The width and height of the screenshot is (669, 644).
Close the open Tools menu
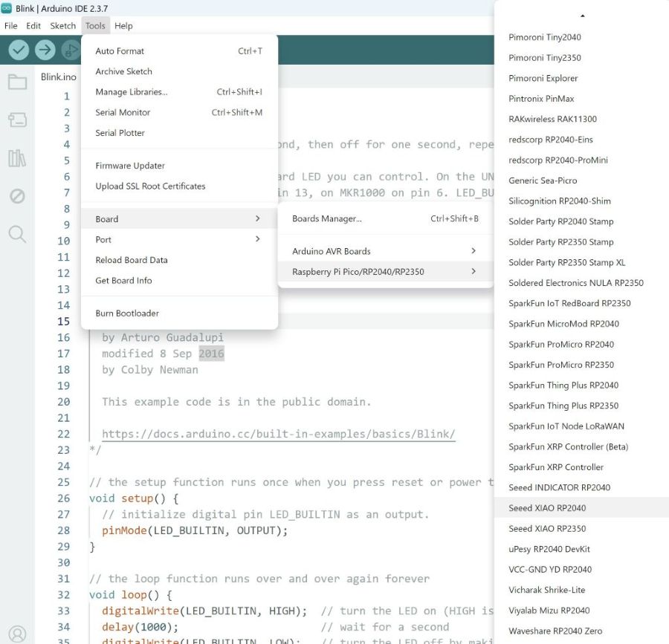(x=95, y=25)
